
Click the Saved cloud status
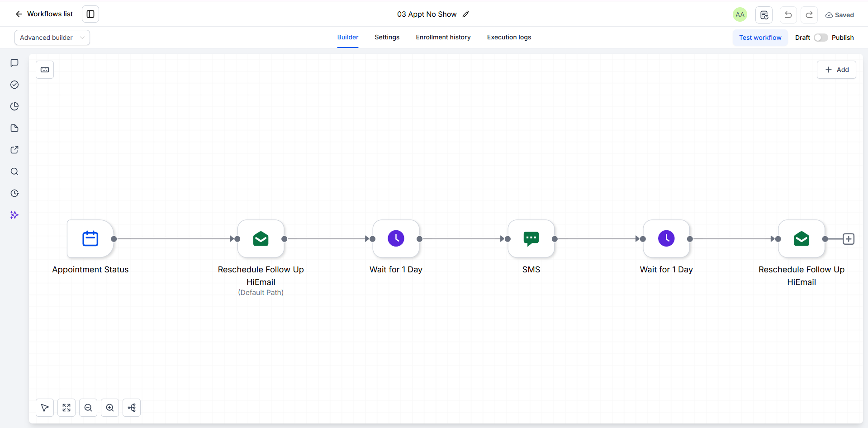pyautogui.click(x=840, y=15)
